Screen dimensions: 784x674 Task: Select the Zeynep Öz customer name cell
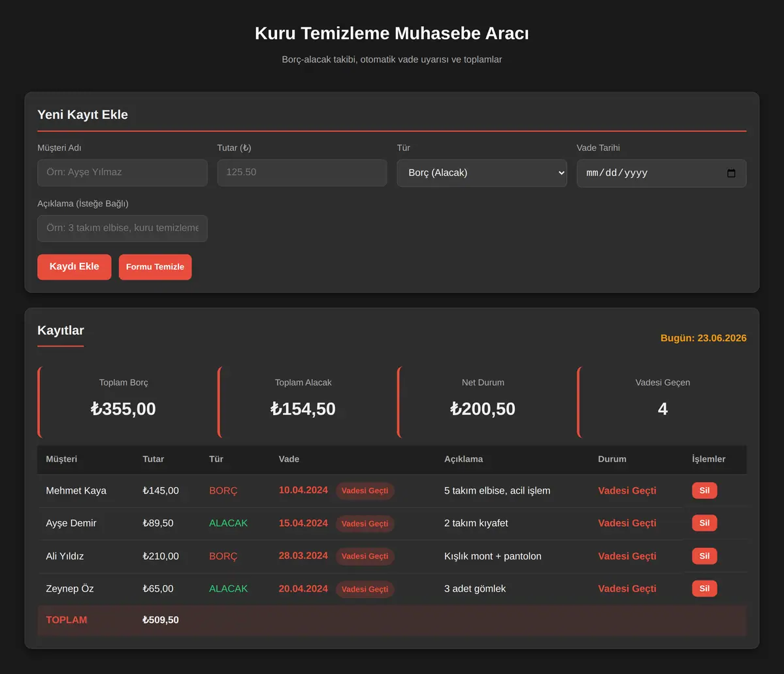70,589
